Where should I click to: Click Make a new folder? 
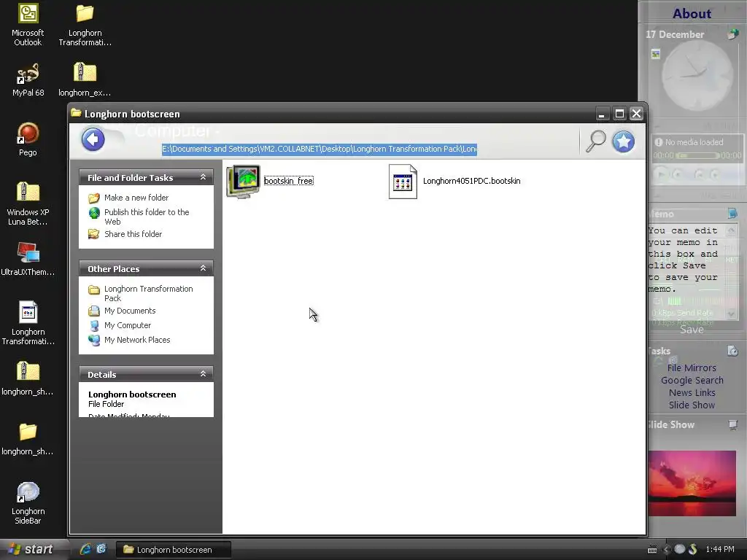pos(136,198)
